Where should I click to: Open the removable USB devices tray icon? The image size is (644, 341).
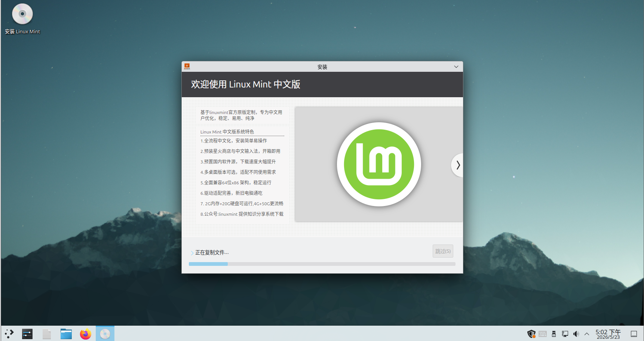554,334
